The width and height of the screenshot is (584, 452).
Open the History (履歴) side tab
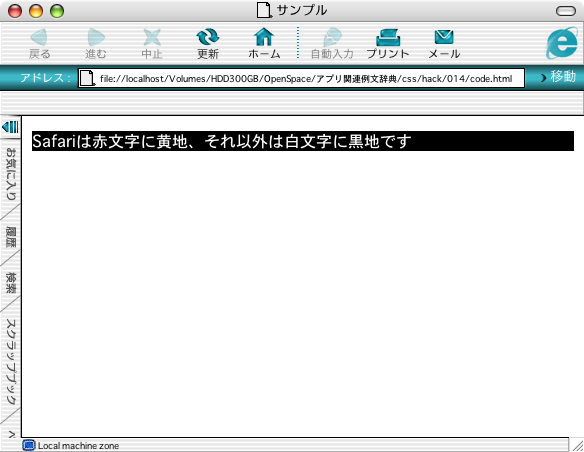pyautogui.click(x=11, y=237)
